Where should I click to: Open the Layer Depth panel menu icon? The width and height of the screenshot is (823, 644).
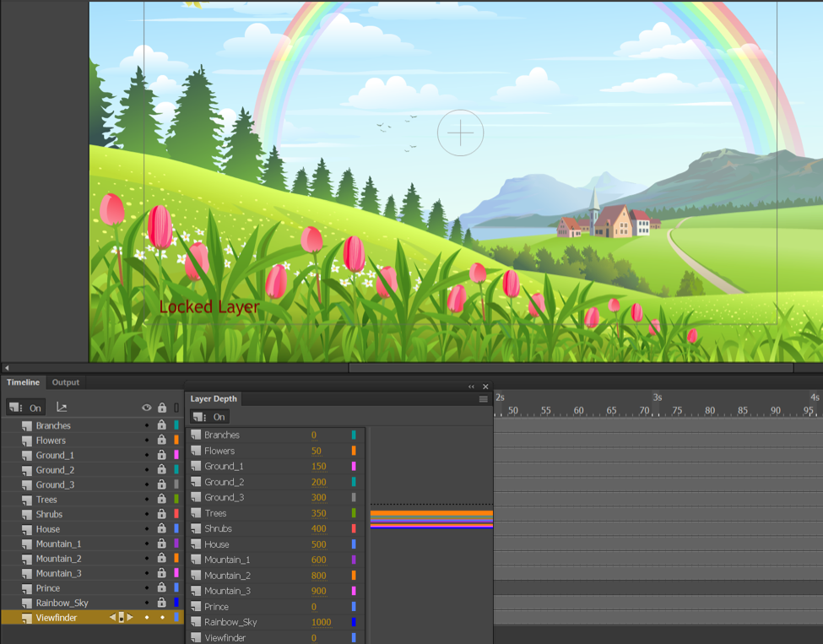482,399
